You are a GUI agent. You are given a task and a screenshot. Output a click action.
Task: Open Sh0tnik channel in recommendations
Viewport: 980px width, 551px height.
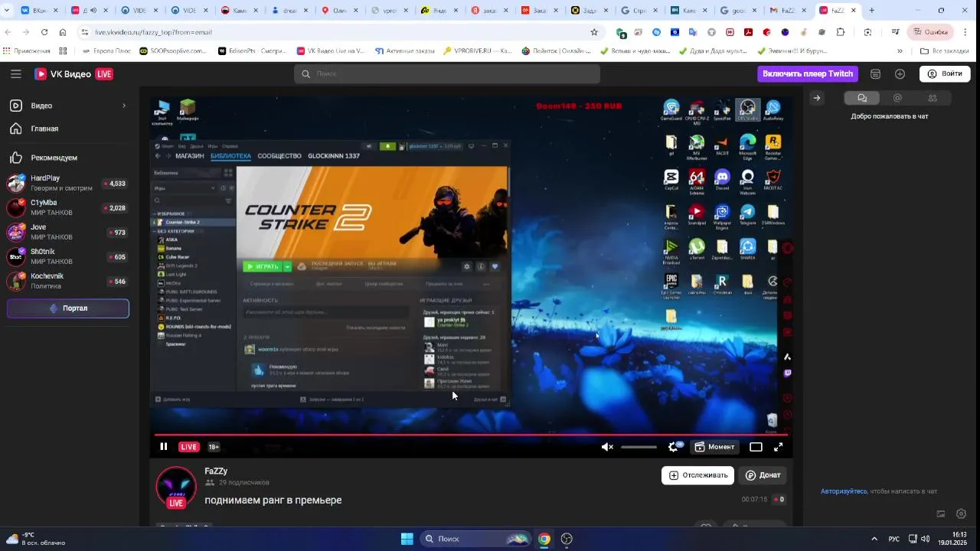click(67, 256)
